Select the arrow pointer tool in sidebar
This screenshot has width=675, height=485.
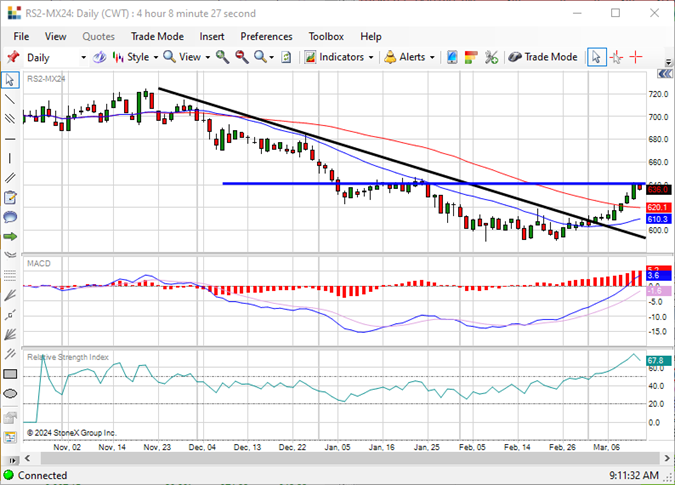coord(10,80)
